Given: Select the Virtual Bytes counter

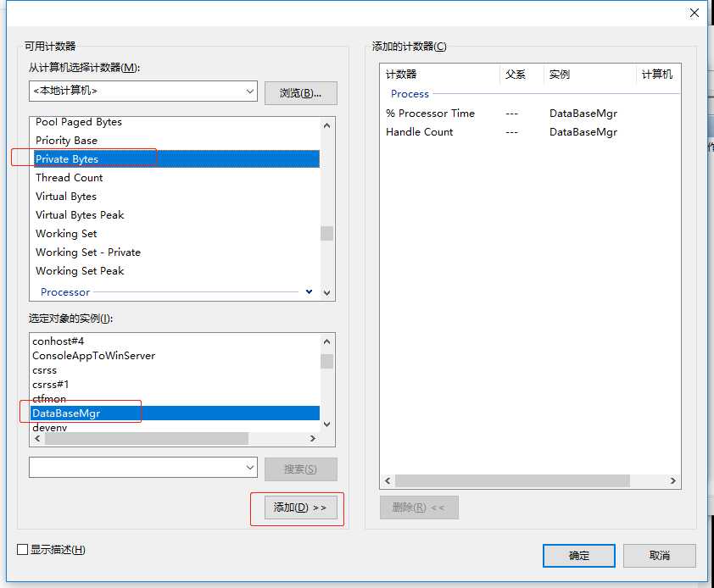Looking at the screenshot, I should click(176, 197).
